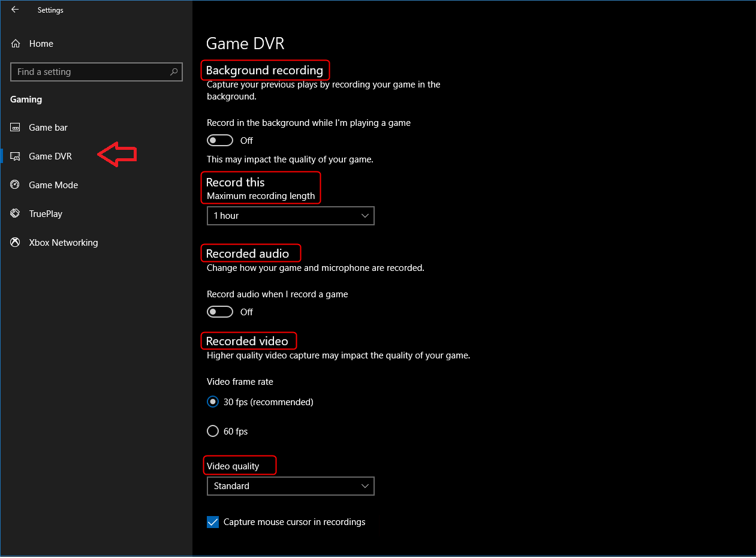The width and height of the screenshot is (756, 558).
Task: Click the back arrow in Settings header
Action: [x=15, y=10]
